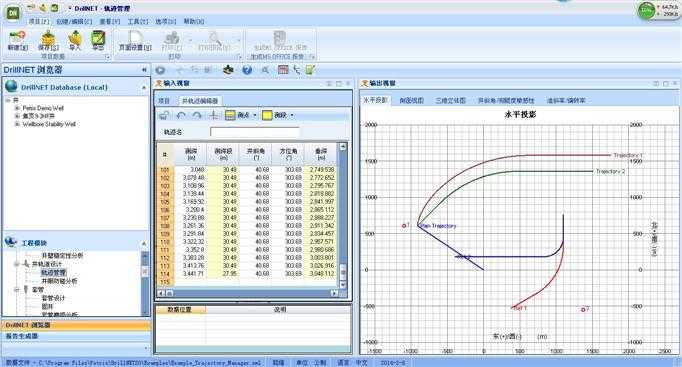The image size is (682, 367).
Task: Click the lock icon in trajectory editor
Action: tap(164, 115)
